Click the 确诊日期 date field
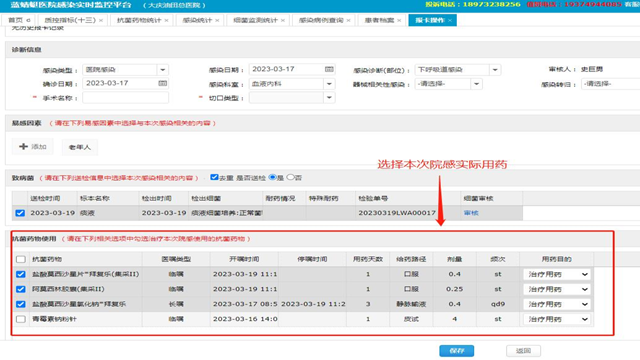This screenshot has height=360, width=640. pos(125,83)
